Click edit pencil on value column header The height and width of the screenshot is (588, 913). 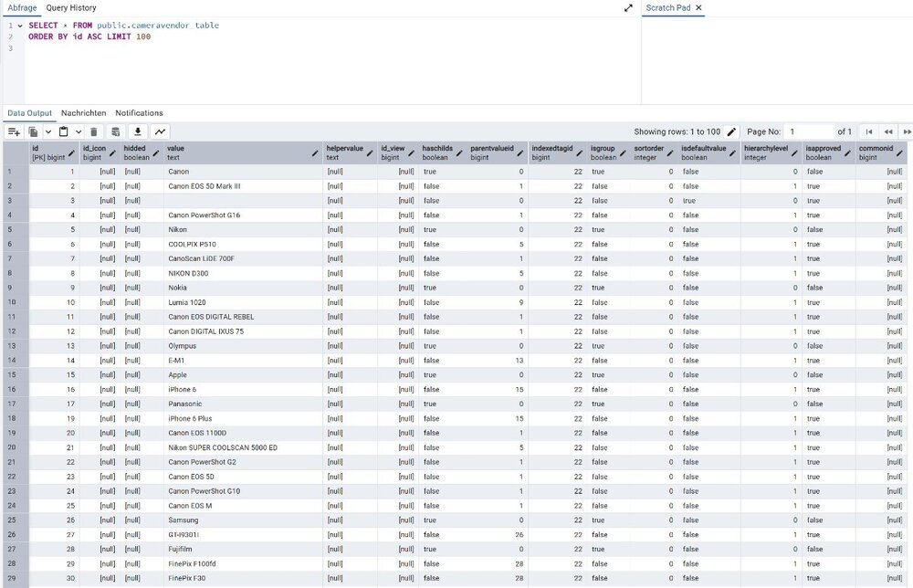[x=315, y=152]
